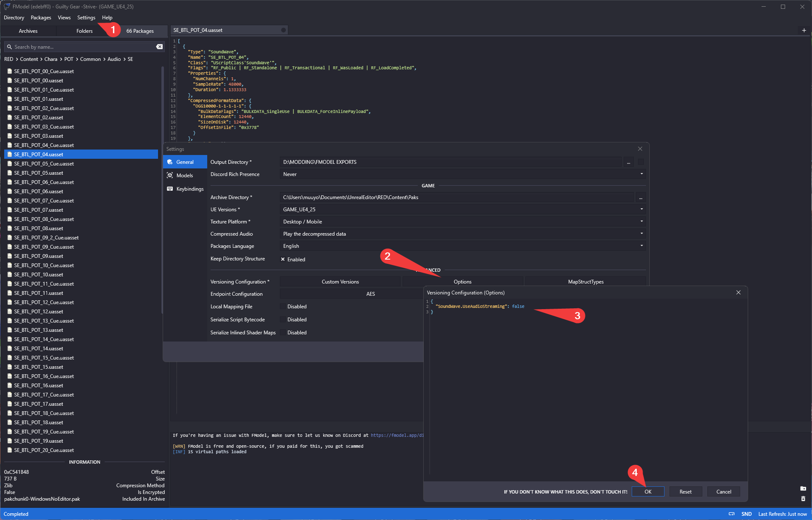This screenshot has height=520, width=812.
Task: Click the versioning JSON editor text line
Action: pos(480,306)
